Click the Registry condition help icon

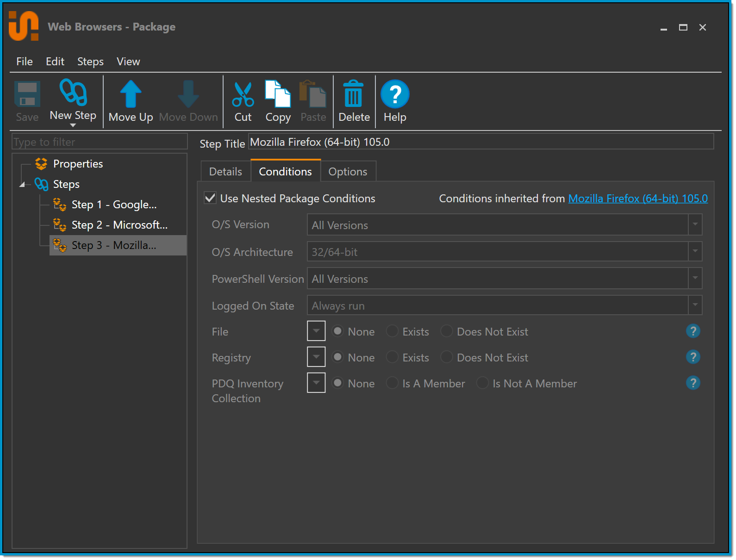click(x=693, y=357)
